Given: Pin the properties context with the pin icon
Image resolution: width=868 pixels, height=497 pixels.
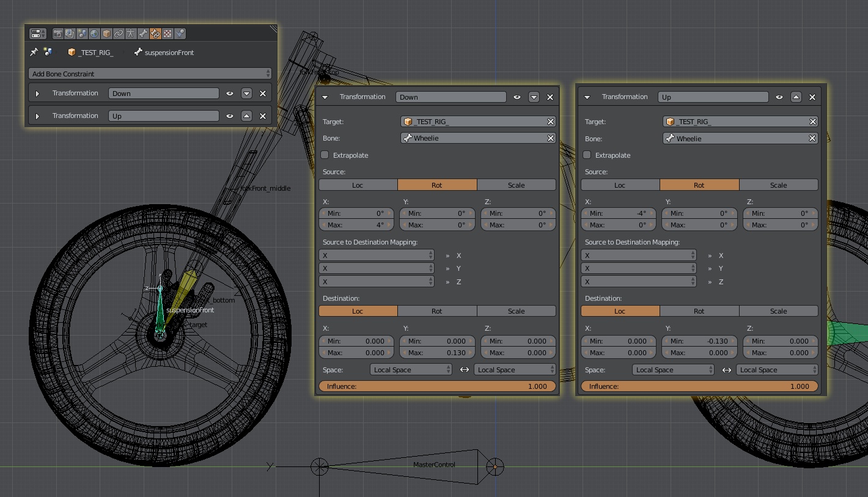Looking at the screenshot, I should pyautogui.click(x=34, y=53).
